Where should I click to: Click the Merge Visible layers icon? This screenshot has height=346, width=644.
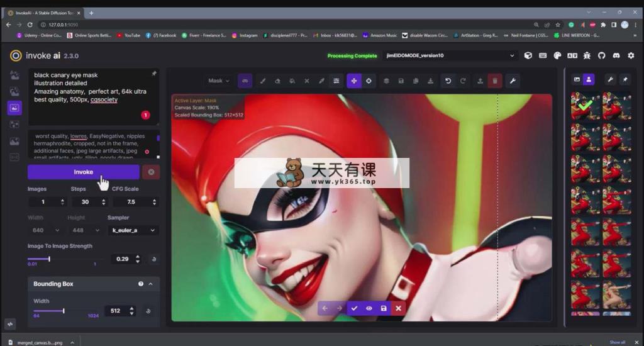pyautogui.click(x=387, y=81)
